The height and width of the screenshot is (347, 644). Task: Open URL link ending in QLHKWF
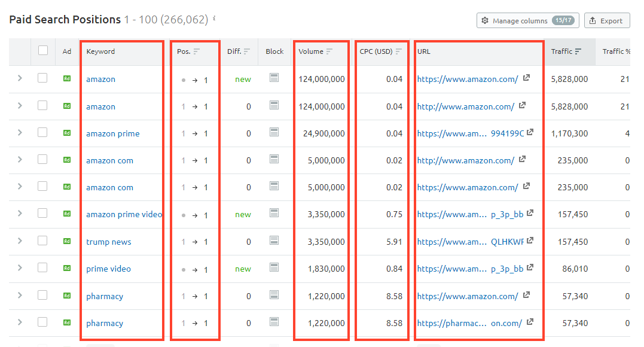pos(470,242)
